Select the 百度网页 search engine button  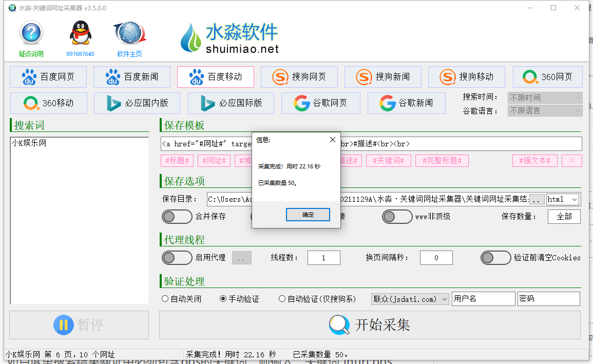tap(48, 77)
